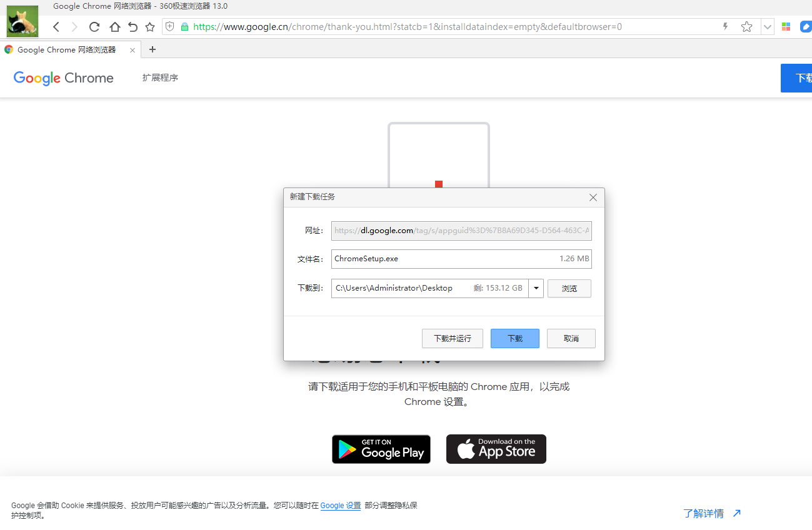Image resolution: width=812 pixels, height=530 pixels.
Task: Click the 了解详情 link
Action: pyautogui.click(x=703, y=513)
